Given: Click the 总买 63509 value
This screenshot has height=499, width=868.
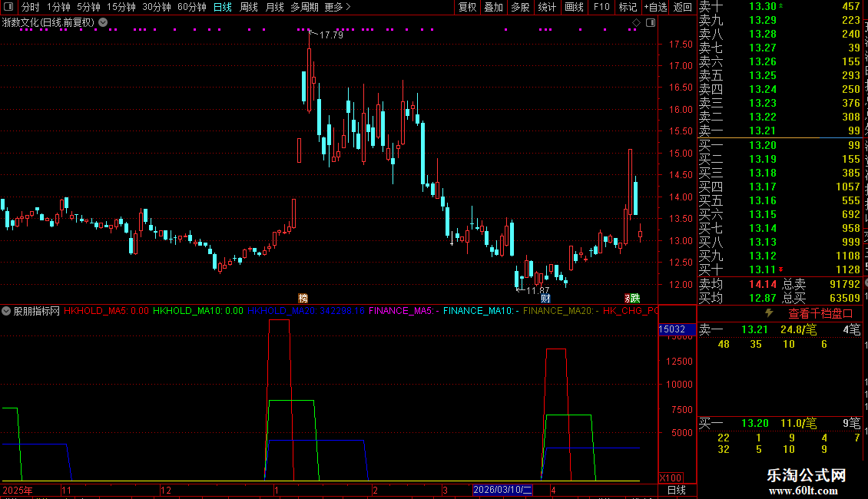Looking at the screenshot, I should tap(845, 298).
